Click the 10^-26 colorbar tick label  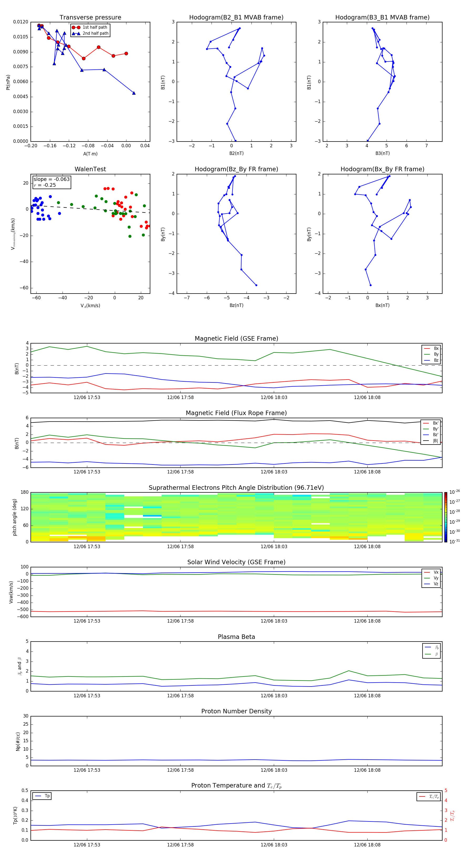click(x=455, y=492)
